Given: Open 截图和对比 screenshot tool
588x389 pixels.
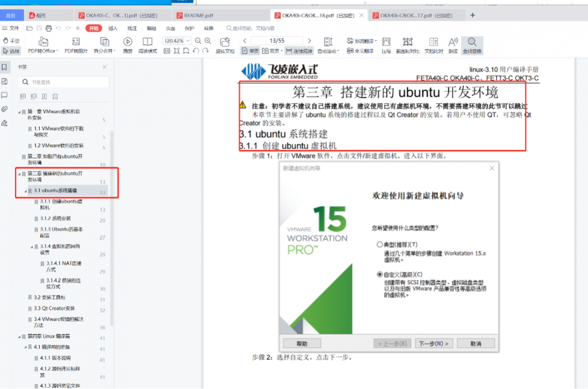Looking at the screenshot, I should click(408, 42).
